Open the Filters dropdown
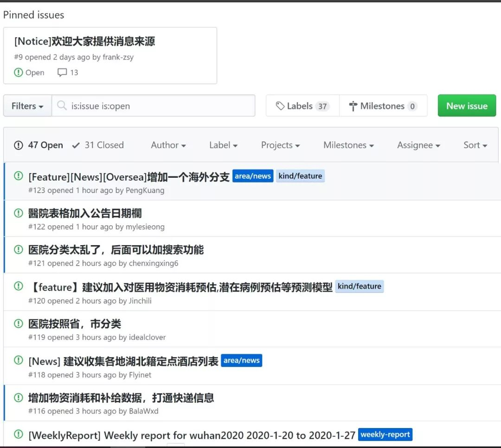 click(x=27, y=106)
